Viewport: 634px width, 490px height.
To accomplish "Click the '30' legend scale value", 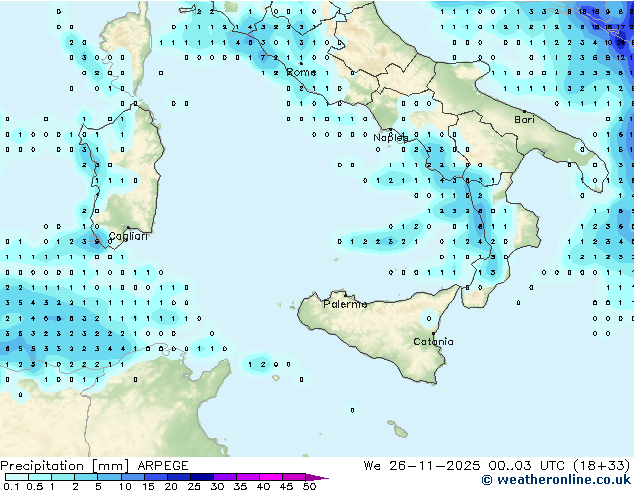I will pyautogui.click(x=217, y=486).
